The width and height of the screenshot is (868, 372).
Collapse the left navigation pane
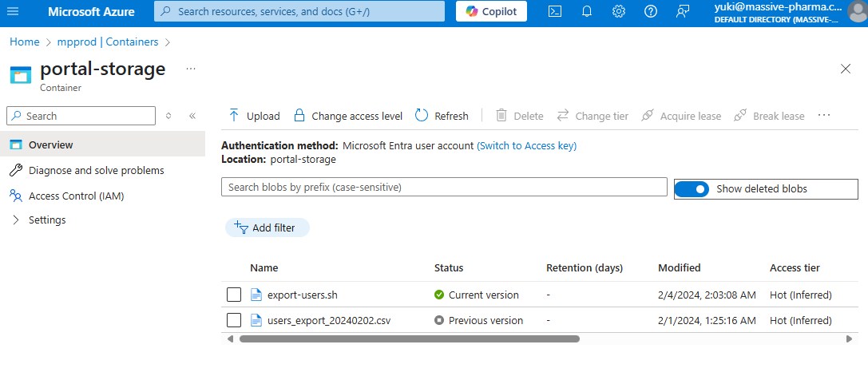(192, 116)
